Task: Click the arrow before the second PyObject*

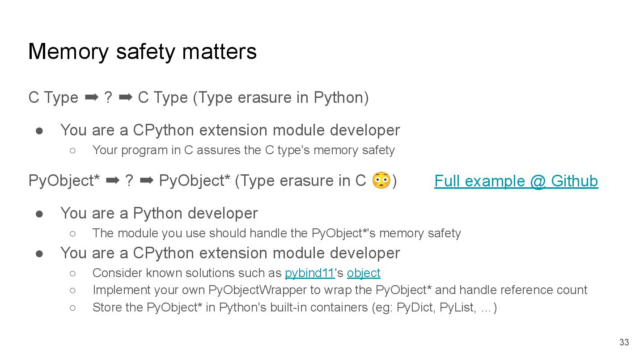Action: tap(147, 181)
